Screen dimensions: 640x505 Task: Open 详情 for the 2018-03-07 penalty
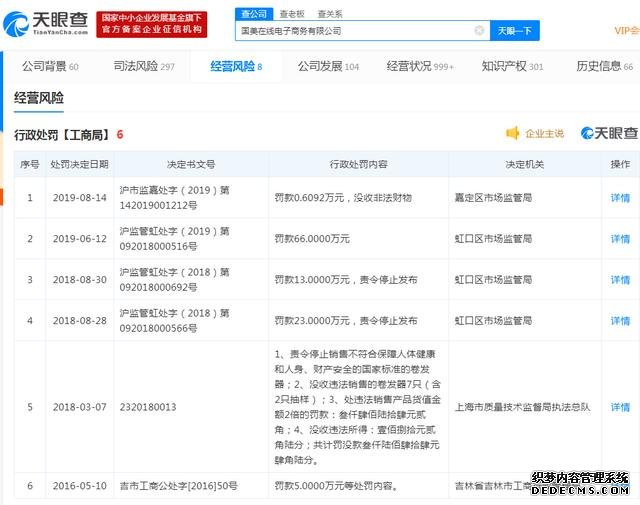pos(620,407)
